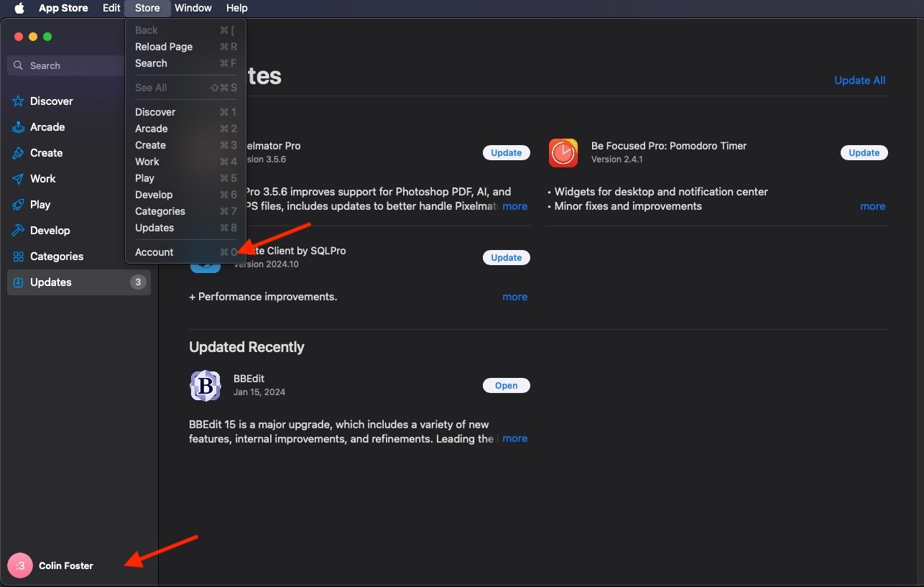This screenshot has width=924, height=587.
Task: Click the sidebar Search field
Action: (x=67, y=65)
